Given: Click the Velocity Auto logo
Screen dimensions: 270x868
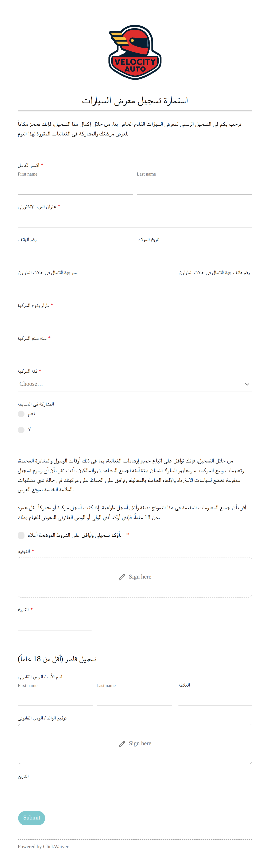Looking at the screenshot, I should pos(135,52).
